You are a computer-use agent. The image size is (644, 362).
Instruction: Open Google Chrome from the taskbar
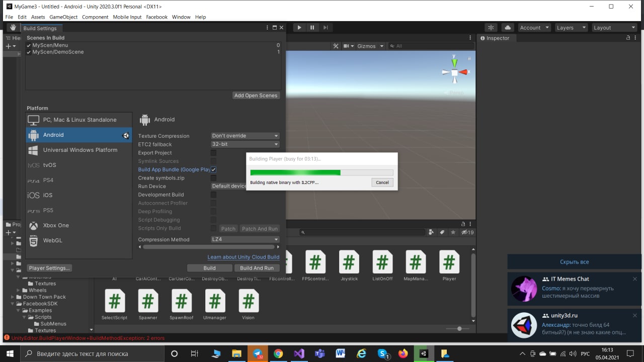coord(278,353)
